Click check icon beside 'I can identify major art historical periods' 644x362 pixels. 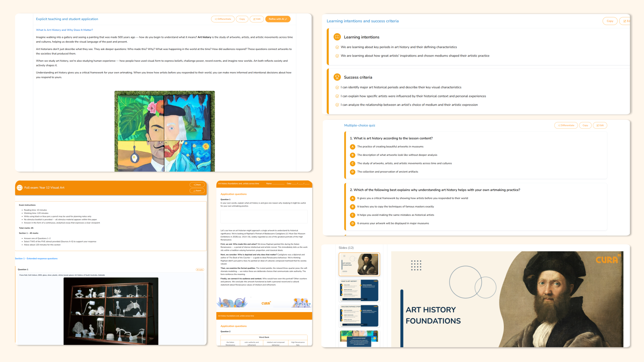(x=337, y=87)
